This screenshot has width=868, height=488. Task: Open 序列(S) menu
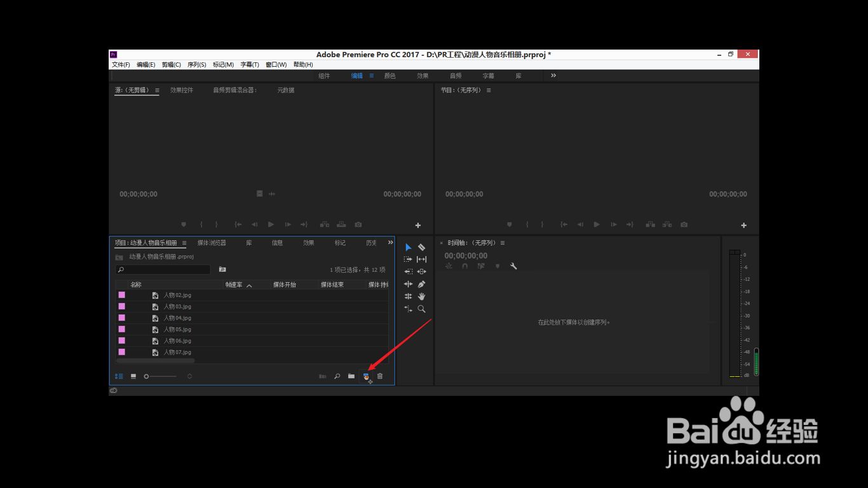tap(196, 65)
